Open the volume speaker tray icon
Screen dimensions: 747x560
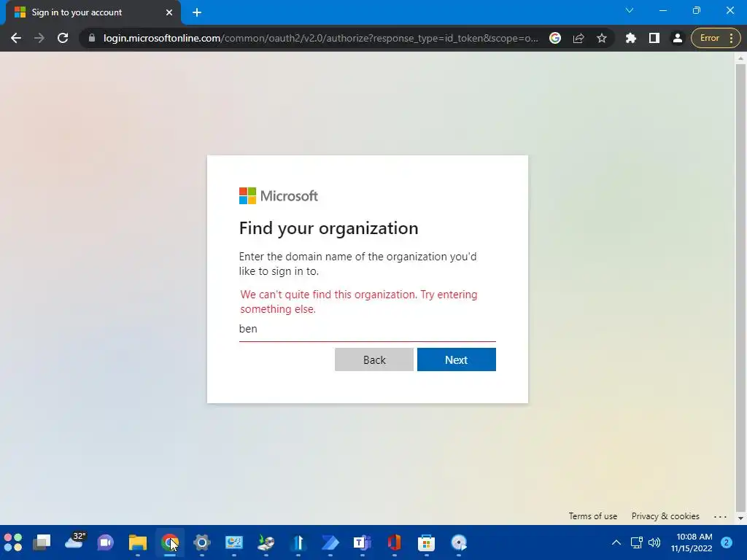click(x=654, y=542)
